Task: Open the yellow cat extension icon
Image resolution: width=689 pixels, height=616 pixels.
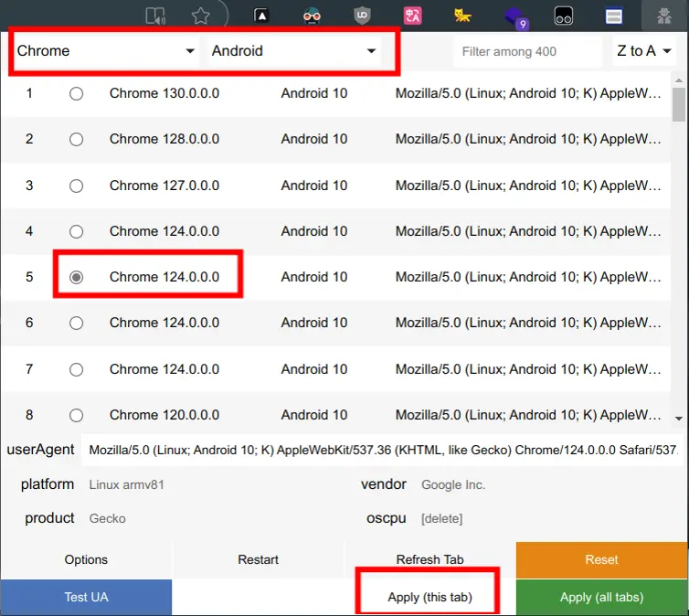Action: 462,16
